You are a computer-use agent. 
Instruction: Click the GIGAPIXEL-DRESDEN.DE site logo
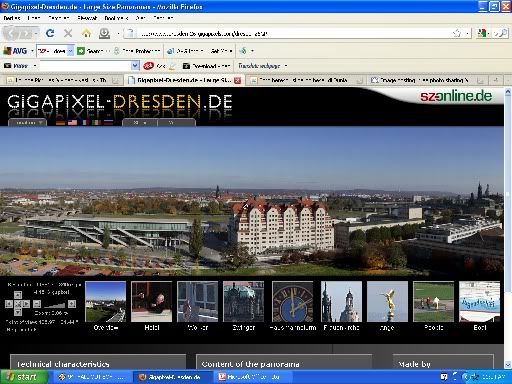tap(120, 101)
